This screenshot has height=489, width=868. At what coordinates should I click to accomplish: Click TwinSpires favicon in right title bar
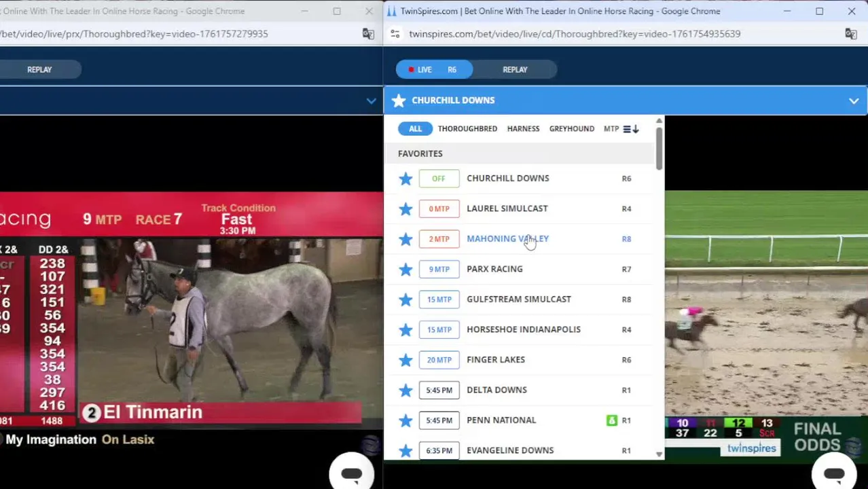pos(392,11)
